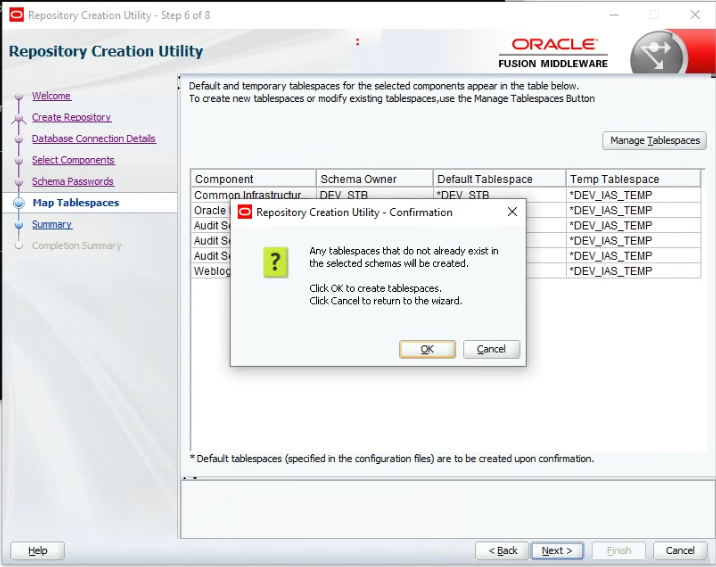Click the Summary step bullet icon

click(19, 225)
